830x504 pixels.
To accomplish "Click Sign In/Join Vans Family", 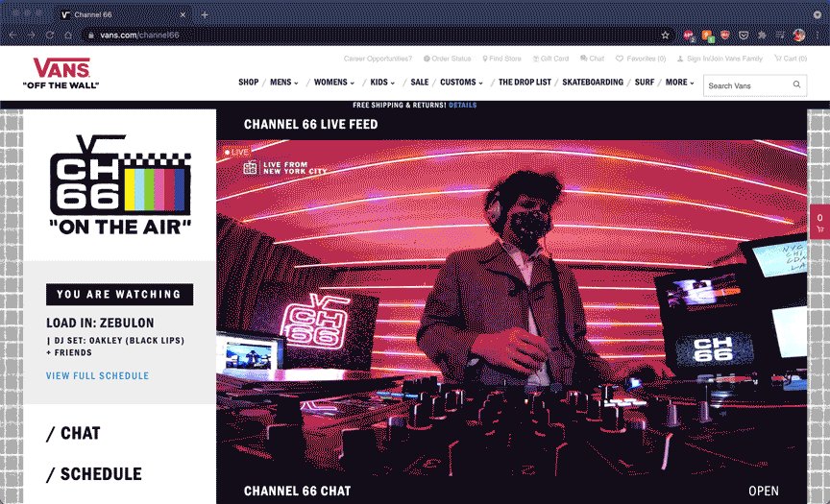I will 720,59.
